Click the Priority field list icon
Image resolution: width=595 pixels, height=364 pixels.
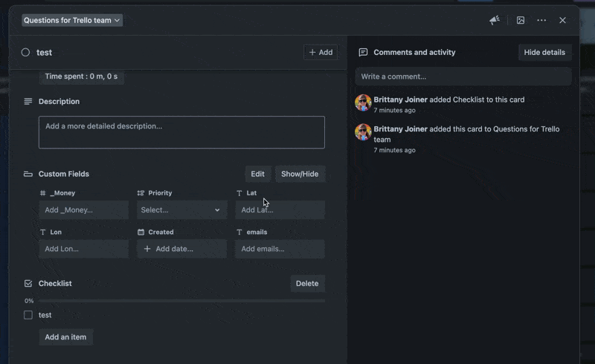(x=141, y=193)
